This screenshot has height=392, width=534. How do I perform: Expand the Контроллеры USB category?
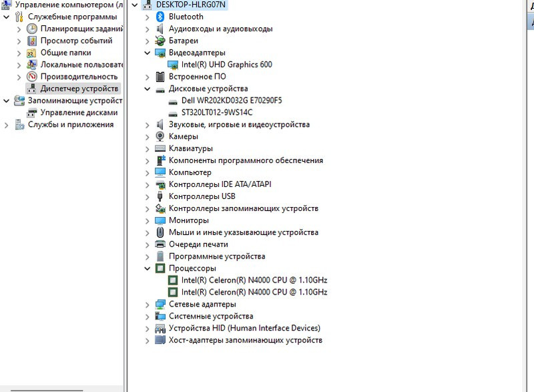point(147,197)
